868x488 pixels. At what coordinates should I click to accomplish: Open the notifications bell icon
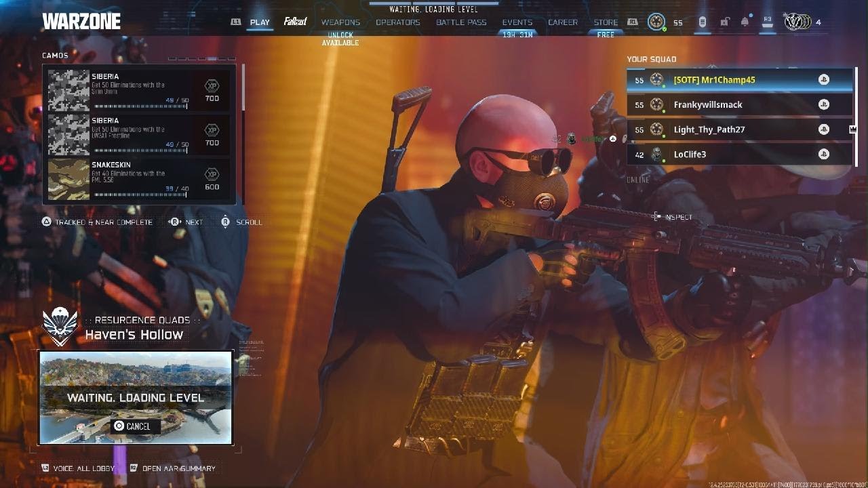point(745,22)
